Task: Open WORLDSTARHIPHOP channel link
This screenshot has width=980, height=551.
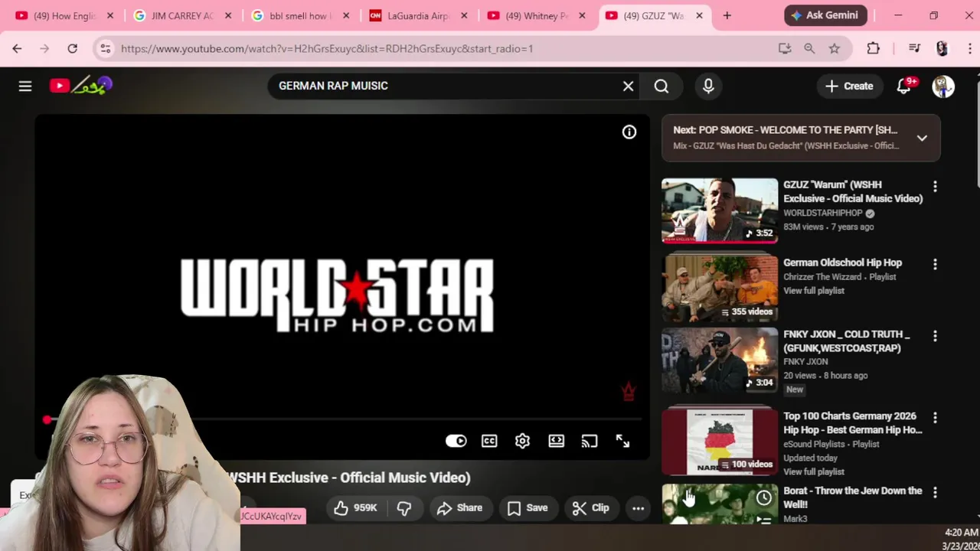Action: [x=823, y=214]
